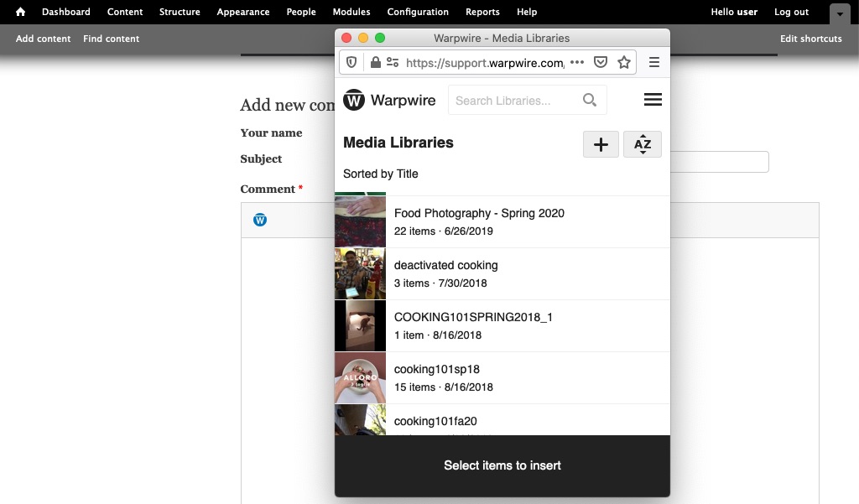
Task: Click the cooking101sp18 thumbnail
Action: pyautogui.click(x=360, y=378)
